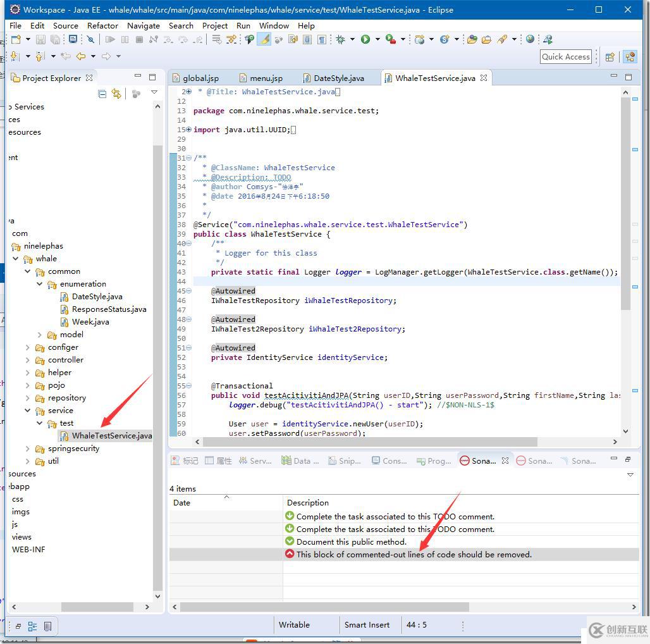This screenshot has width=650, height=644.
Task: Click the Previous Annotation up-arrow icon
Action: 40,56
